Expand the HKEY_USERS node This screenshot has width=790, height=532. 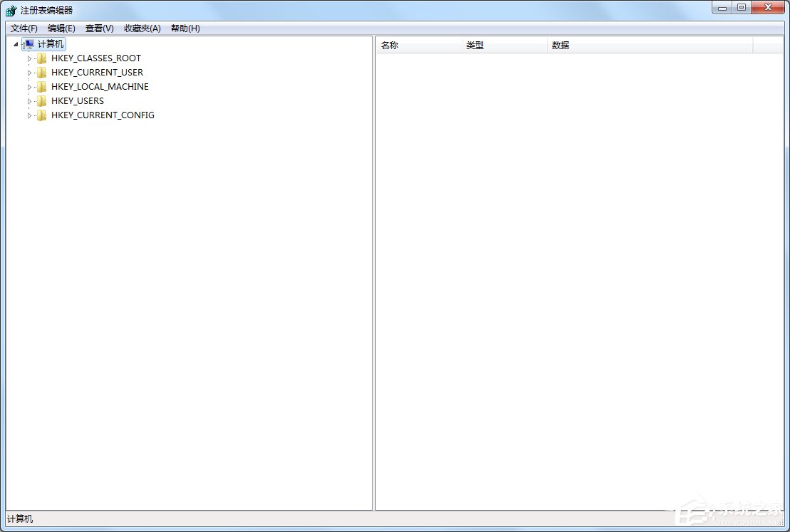click(x=31, y=100)
